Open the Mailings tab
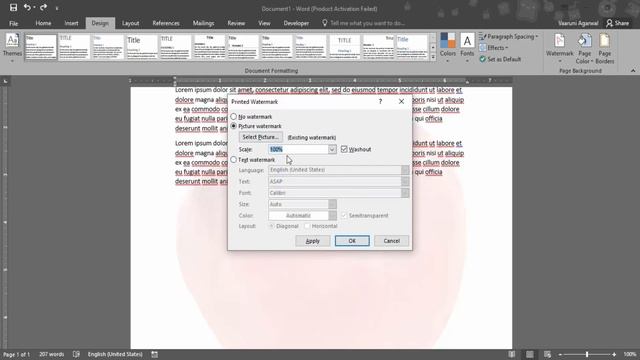Image resolution: width=640 pixels, height=360 pixels. (203, 23)
